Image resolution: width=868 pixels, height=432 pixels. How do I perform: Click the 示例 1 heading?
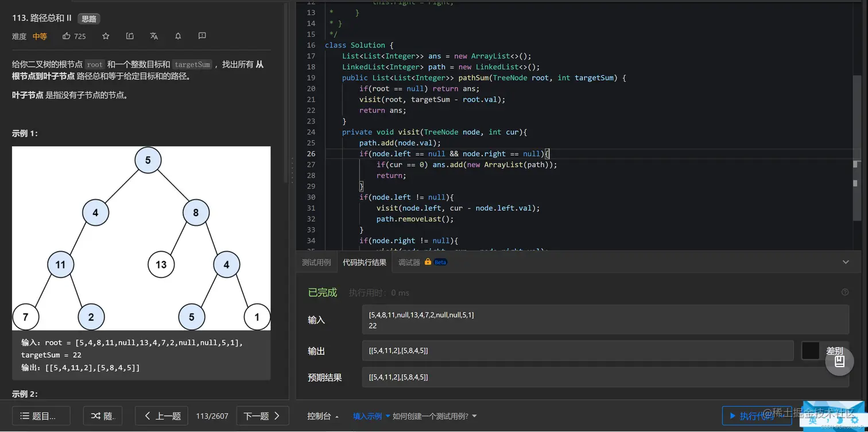(x=25, y=133)
